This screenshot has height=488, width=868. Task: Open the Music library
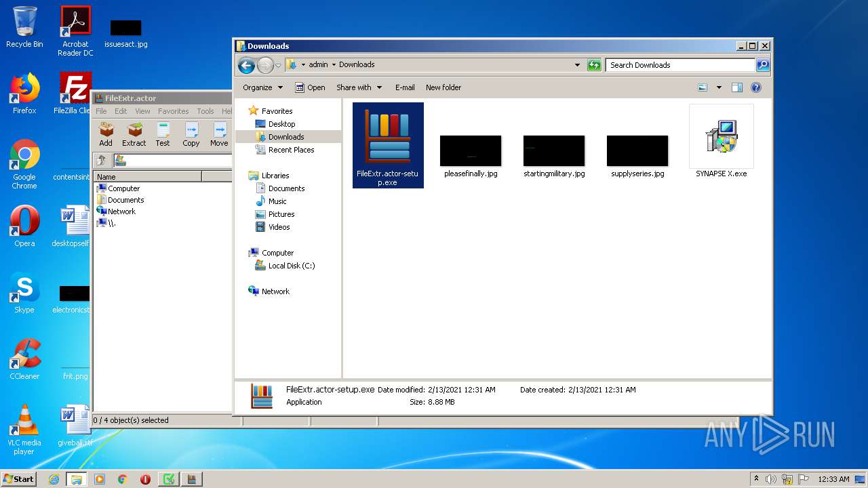click(277, 201)
